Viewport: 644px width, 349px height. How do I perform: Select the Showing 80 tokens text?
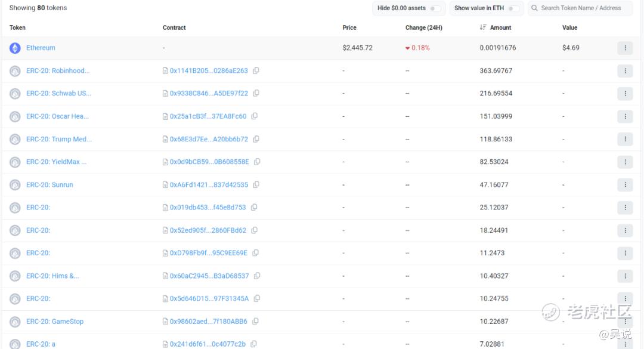(x=38, y=8)
